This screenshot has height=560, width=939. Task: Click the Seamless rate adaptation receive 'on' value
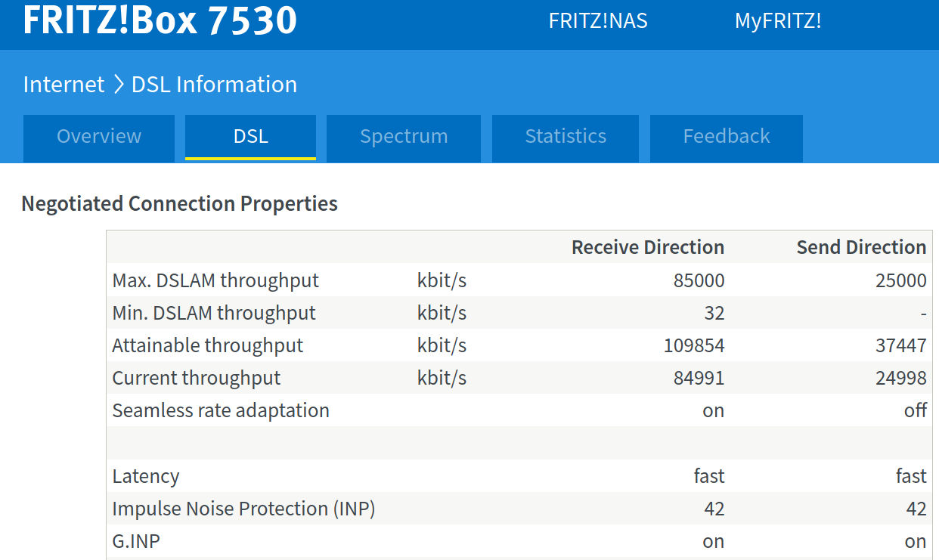714,410
